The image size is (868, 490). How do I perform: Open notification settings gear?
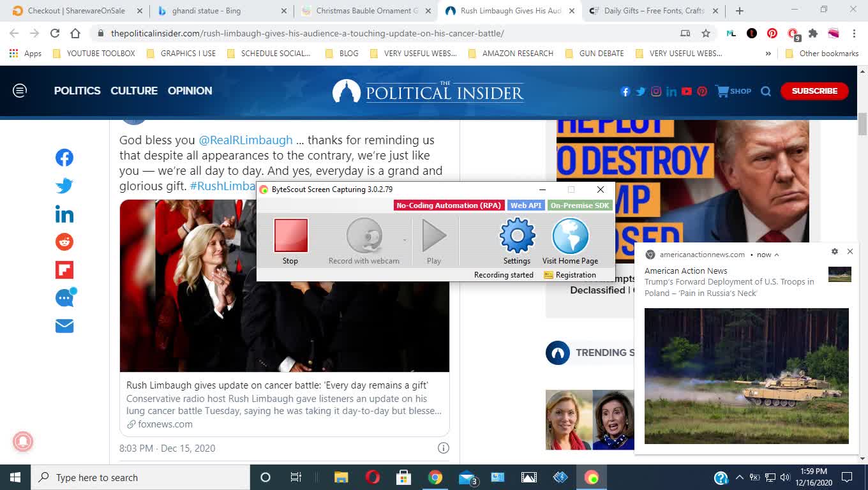[x=835, y=251]
